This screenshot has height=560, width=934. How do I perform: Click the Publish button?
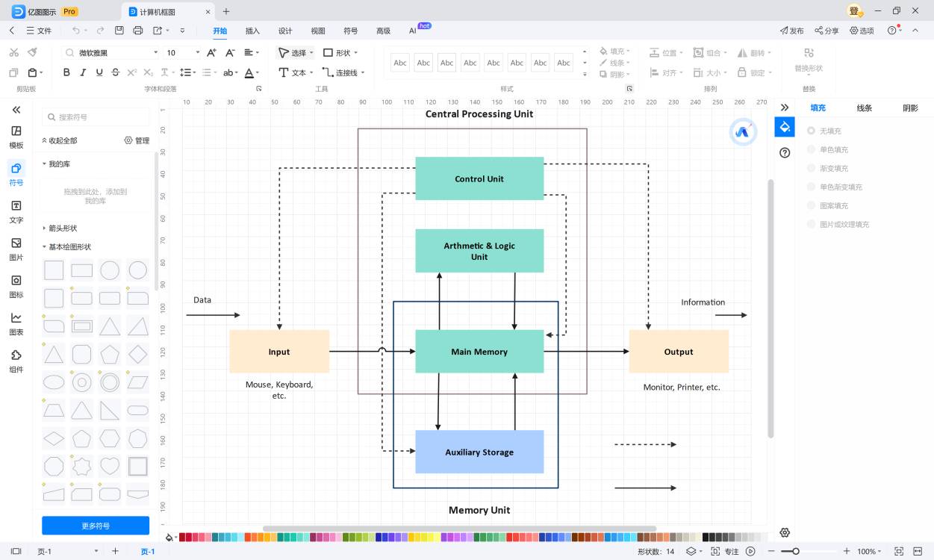(791, 31)
